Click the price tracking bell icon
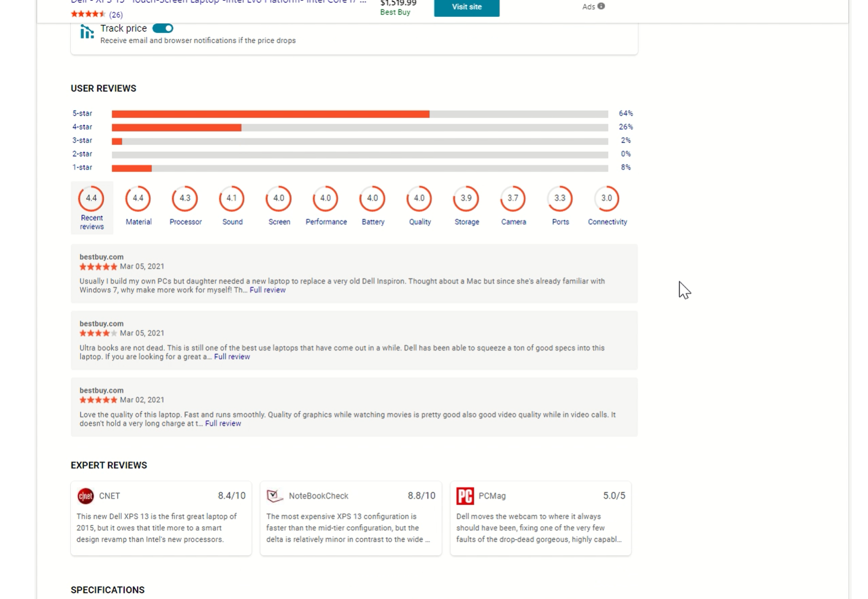The image size is (868, 599). tap(86, 31)
